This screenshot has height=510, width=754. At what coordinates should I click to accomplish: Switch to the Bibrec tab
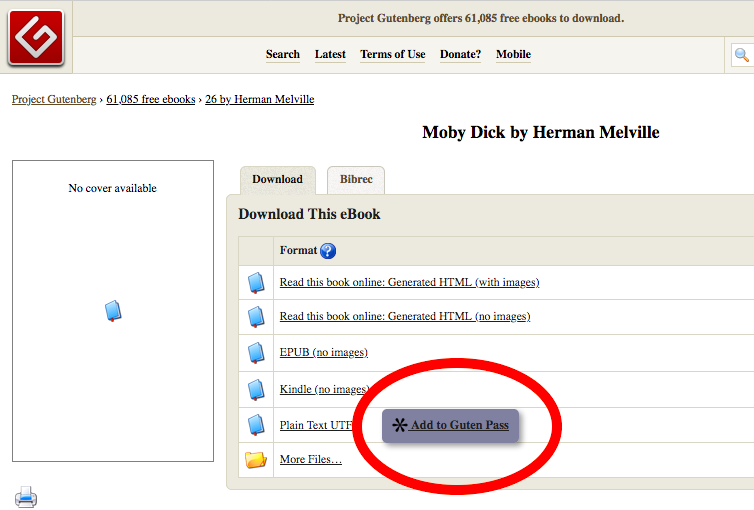[356, 180]
